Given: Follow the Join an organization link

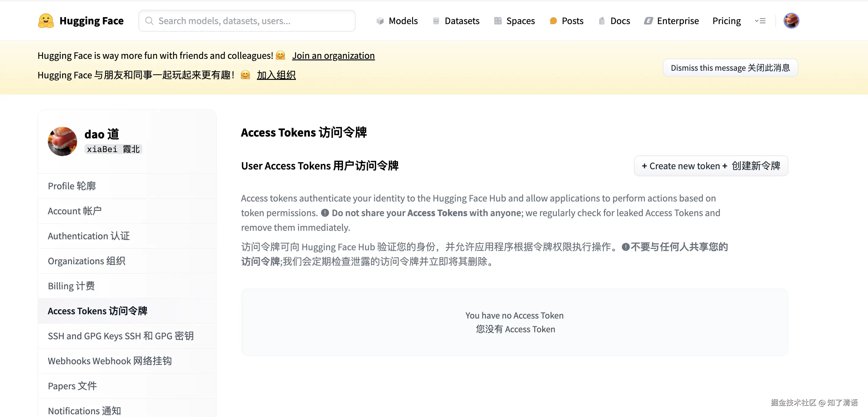Looking at the screenshot, I should [x=333, y=55].
